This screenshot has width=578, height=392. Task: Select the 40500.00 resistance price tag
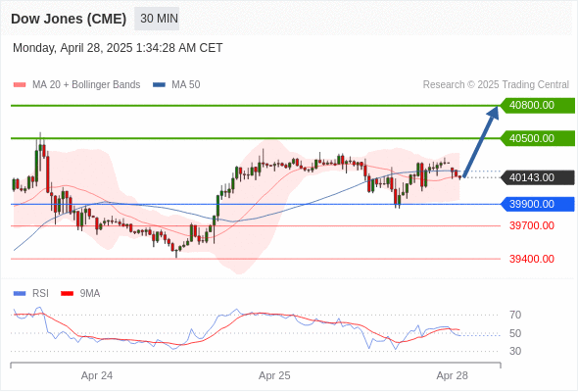(x=538, y=138)
